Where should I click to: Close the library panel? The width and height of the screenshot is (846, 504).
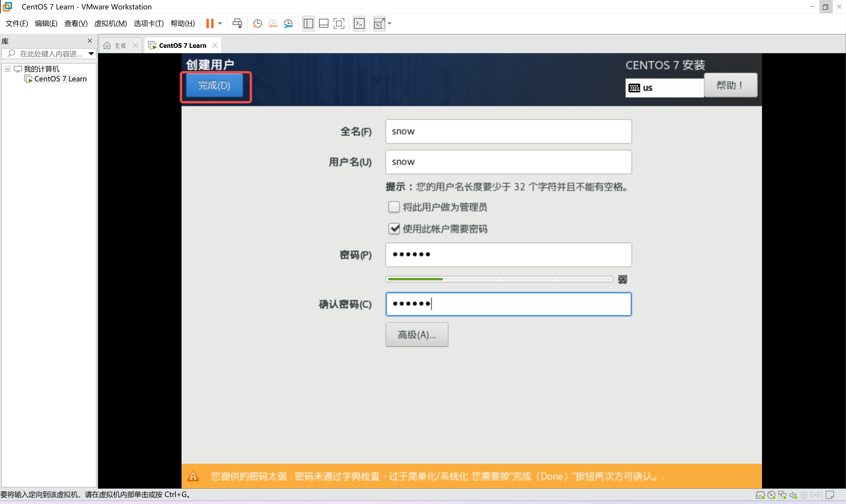click(x=90, y=41)
